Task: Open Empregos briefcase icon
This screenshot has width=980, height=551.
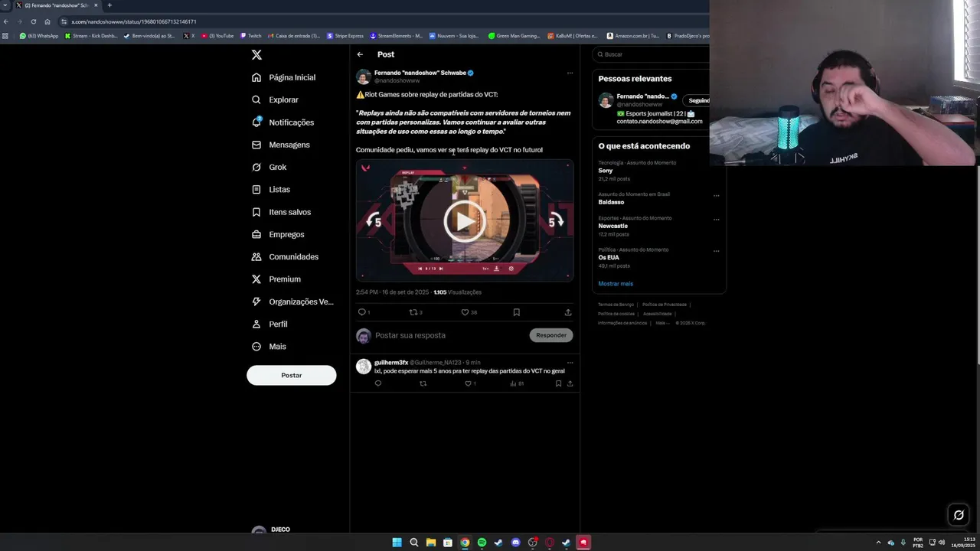Action: coord(256,234)
